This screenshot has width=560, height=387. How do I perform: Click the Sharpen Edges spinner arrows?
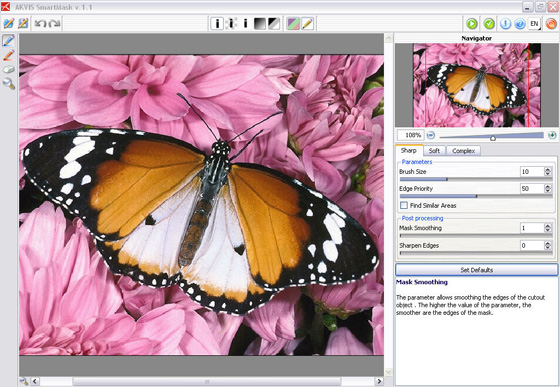tap(548, 245)
